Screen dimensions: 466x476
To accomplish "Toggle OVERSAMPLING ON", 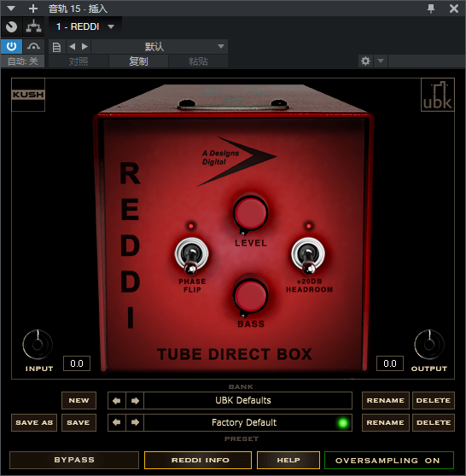I will point(389,460).
